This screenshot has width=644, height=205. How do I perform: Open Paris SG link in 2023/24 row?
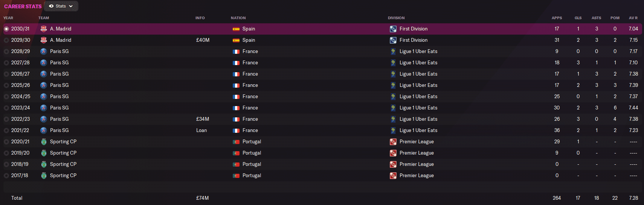[x=59, y=108]
